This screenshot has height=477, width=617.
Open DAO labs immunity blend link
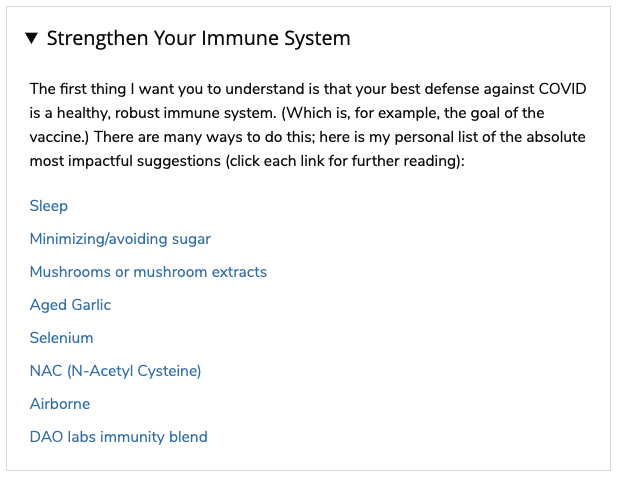click(x=118, y=437)
